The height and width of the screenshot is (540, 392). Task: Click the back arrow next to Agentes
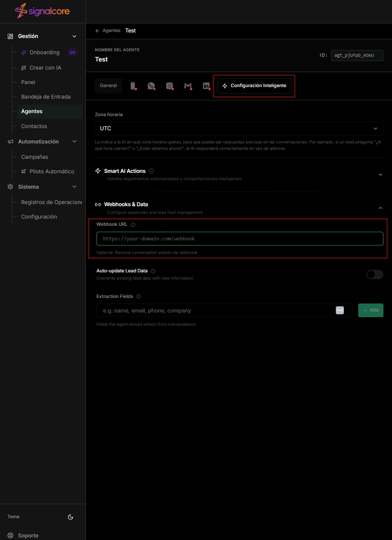click(x=97, y=31)
